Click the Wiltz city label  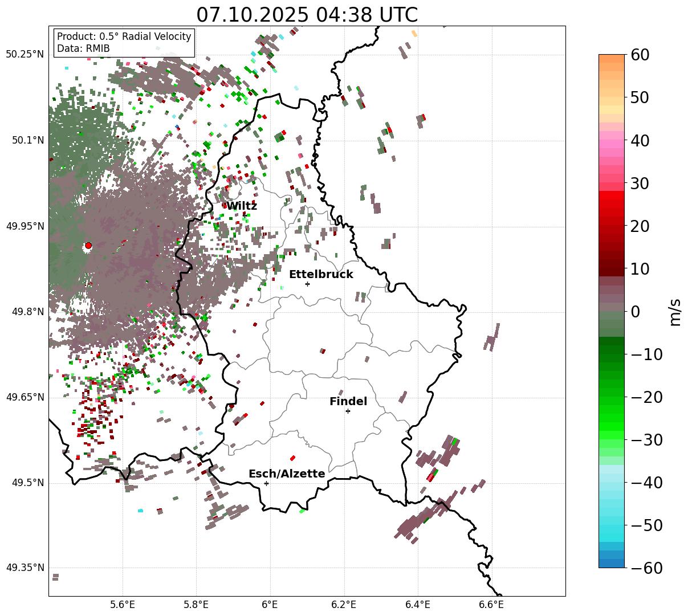pyautogui.click(x=242, y=206)
